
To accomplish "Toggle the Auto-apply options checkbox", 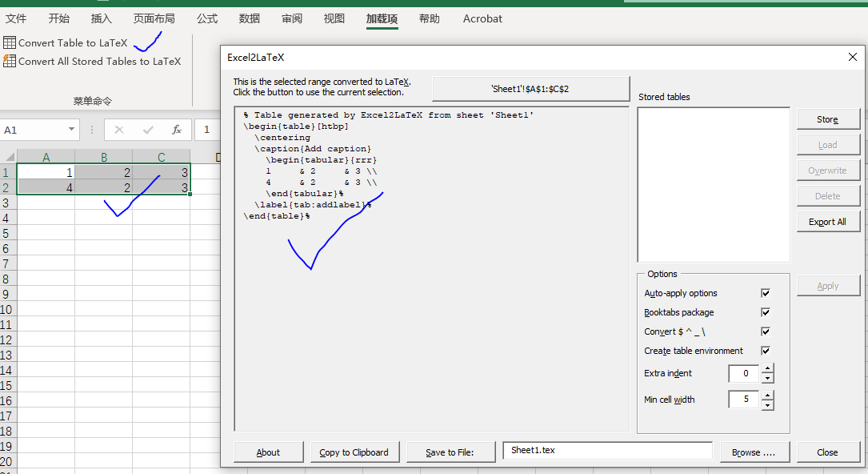I will pos(765,293).
